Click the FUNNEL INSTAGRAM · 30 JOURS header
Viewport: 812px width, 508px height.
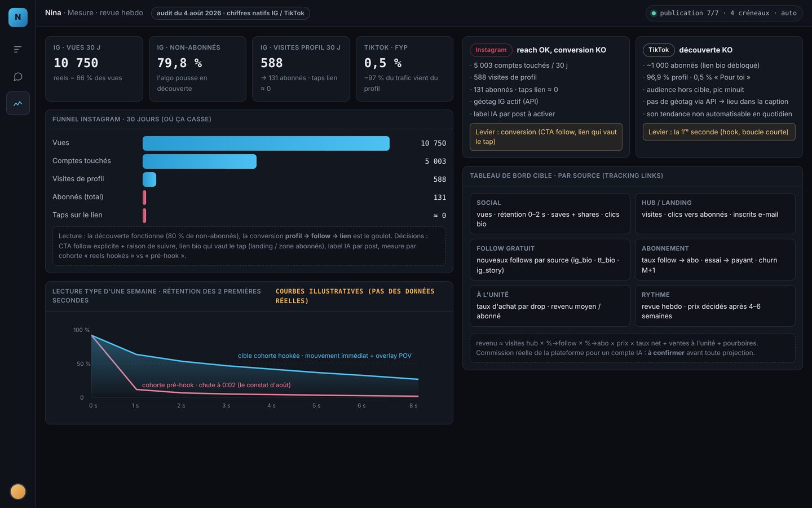[132, 120]
